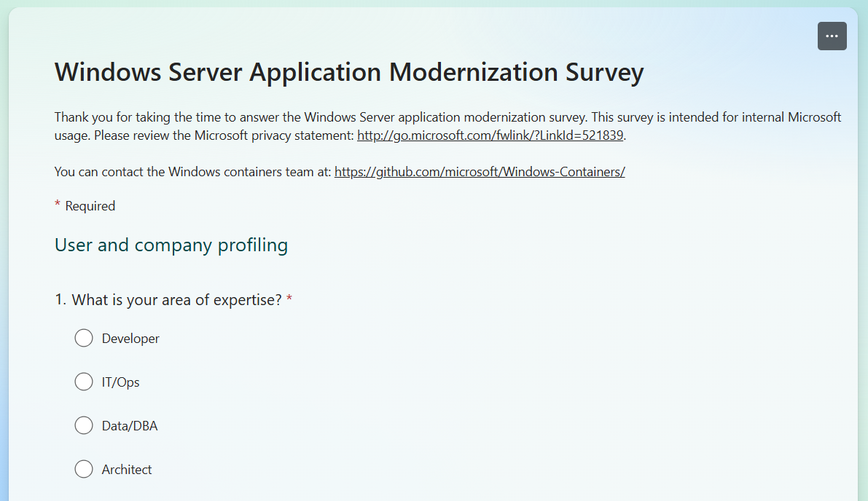Screen dimensions: 868x501
Task: Select the Developer radio button
Action: [83, 338]
